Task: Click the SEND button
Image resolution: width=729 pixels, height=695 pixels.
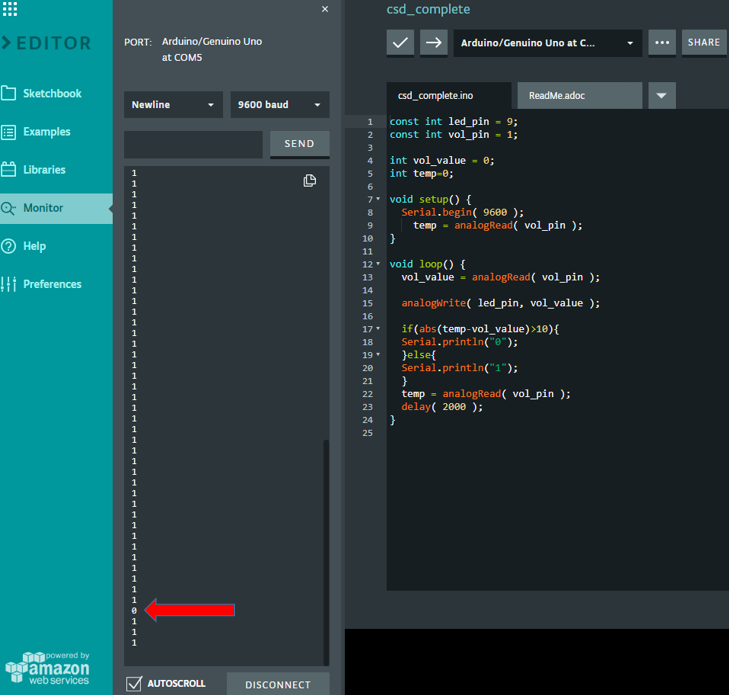Action: click(x=299, y=144)
